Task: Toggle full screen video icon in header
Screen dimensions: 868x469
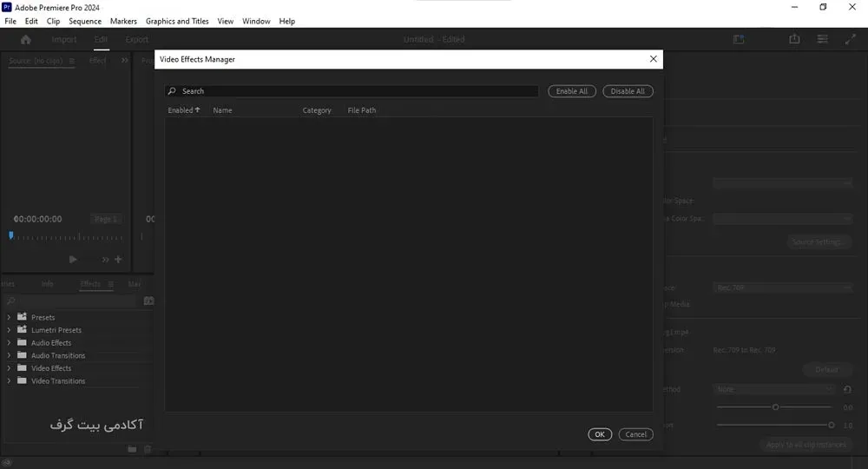Action: [851, 39]
